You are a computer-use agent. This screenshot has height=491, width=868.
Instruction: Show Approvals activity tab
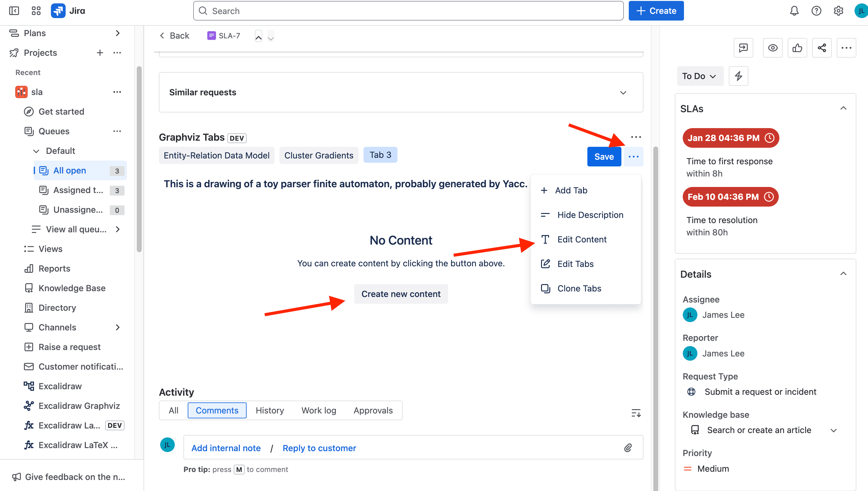tap(373, 410)
